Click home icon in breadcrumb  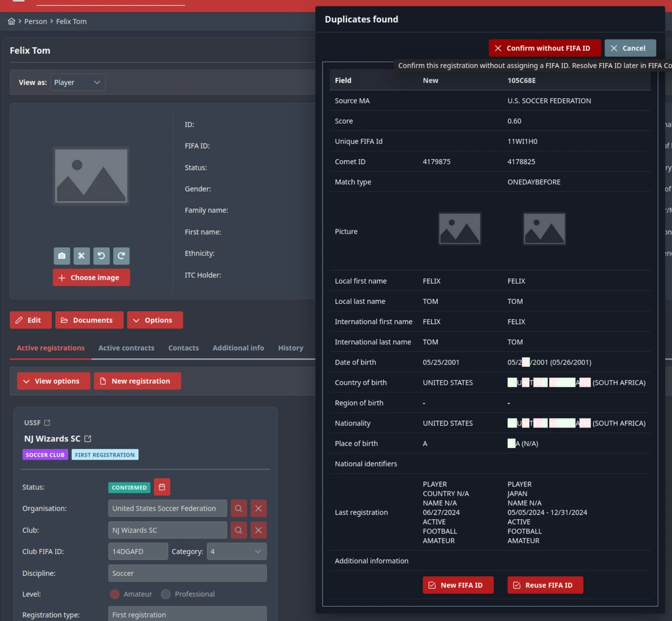pos(12,21)
